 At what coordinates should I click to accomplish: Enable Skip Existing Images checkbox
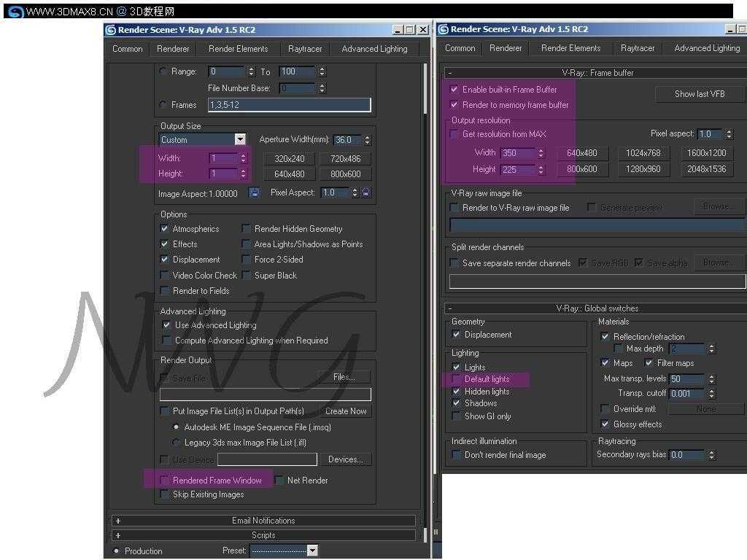164,494
